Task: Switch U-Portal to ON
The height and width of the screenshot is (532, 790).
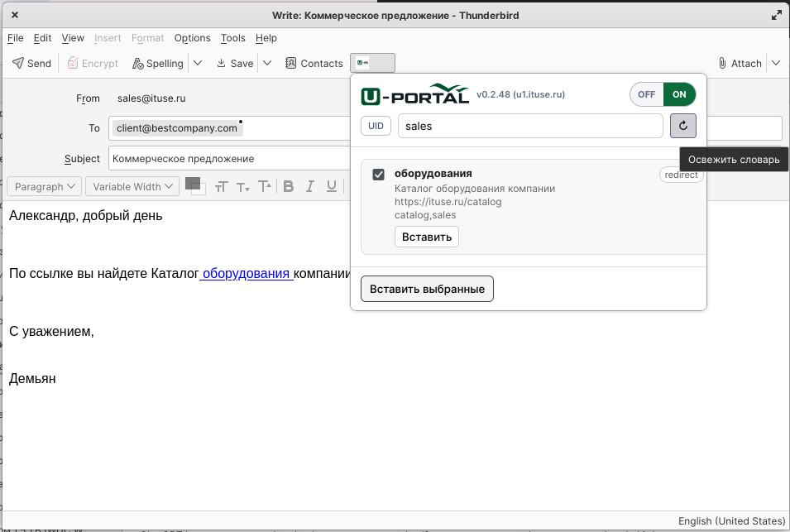Action: [x=679, y=94]
